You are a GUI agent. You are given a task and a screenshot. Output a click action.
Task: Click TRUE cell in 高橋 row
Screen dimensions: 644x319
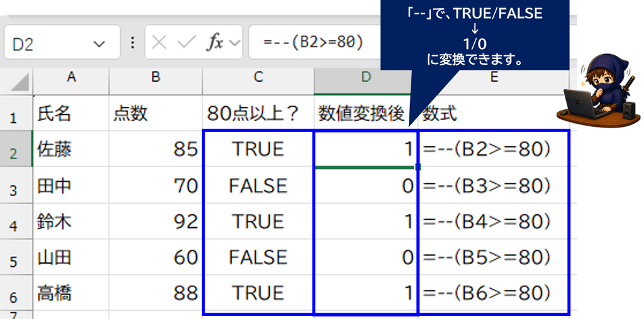coord(258,293)
